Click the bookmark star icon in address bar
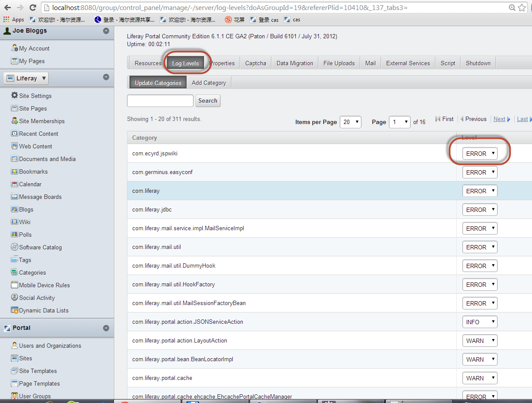532x403 pixels. pyautogui.click(x=522, y=8)
